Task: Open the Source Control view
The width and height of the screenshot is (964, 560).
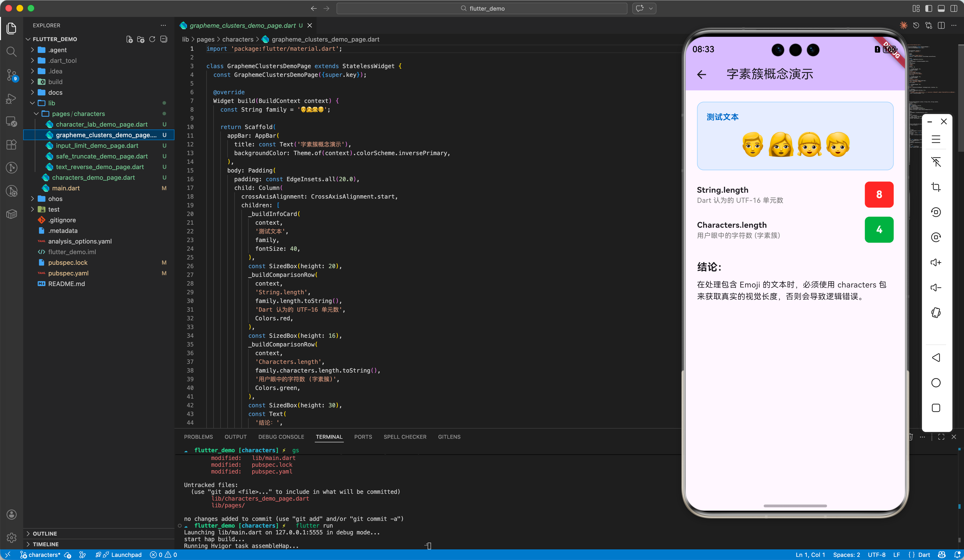Action: tap(12, 75)
